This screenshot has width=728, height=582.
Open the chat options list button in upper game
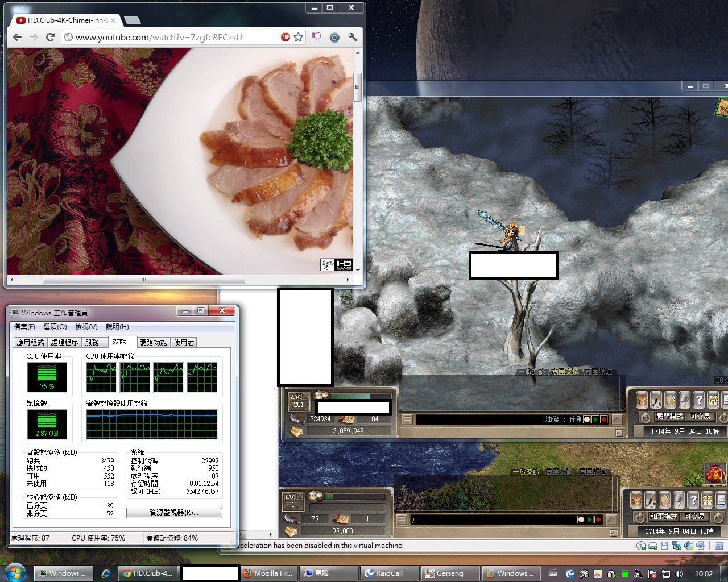click(407, 420)
